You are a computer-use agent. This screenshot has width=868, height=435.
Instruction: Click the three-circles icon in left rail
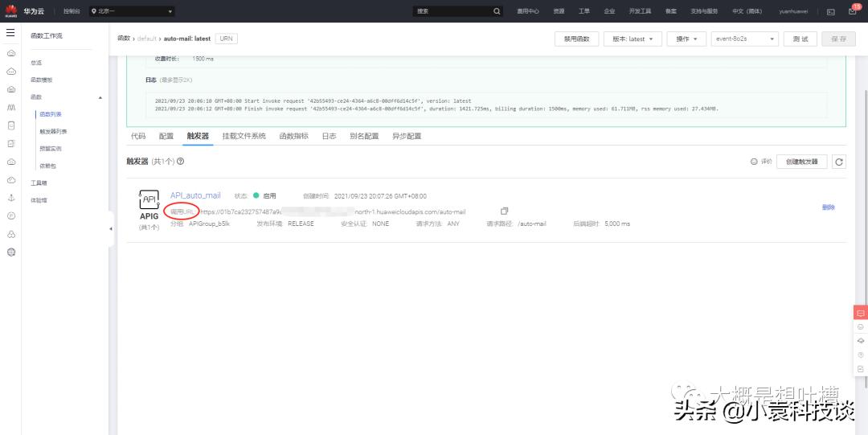coord(11,234)
